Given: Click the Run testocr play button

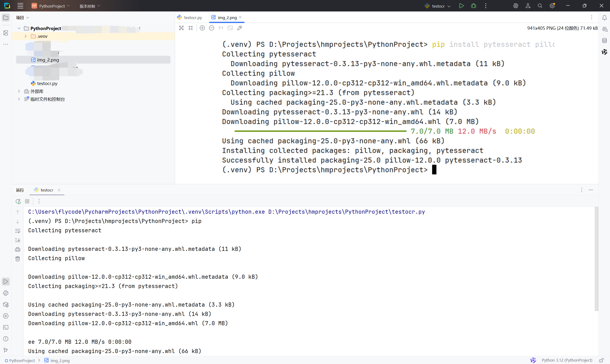Looking at the screenshot, I should coord(461,6).
